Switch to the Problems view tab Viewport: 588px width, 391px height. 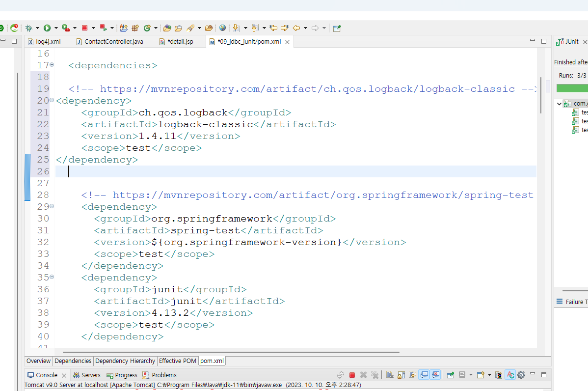click(160, 375)
